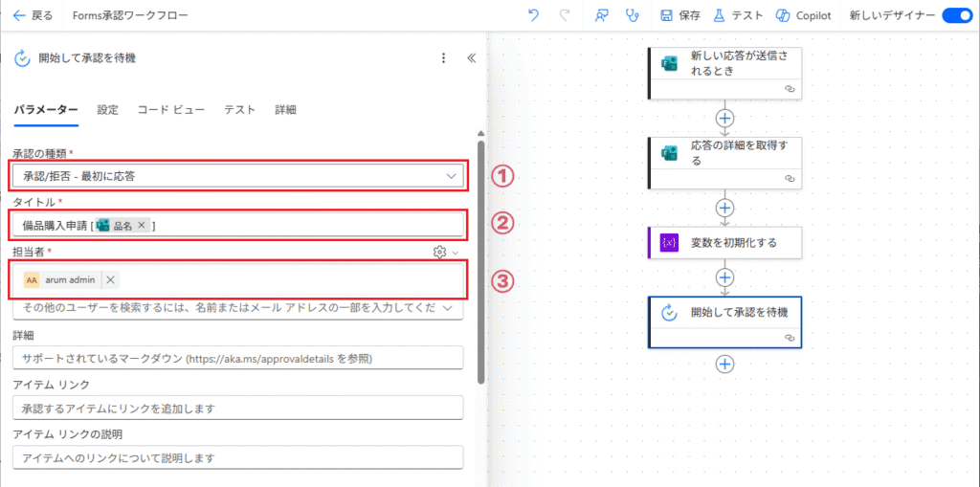Click the panel vertical scrollbar
Viewport: 980px width, 487px height.
(x=480, y=261)
